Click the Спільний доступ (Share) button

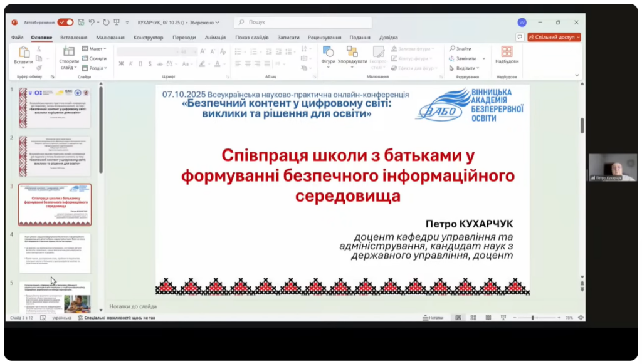point(554,37)
